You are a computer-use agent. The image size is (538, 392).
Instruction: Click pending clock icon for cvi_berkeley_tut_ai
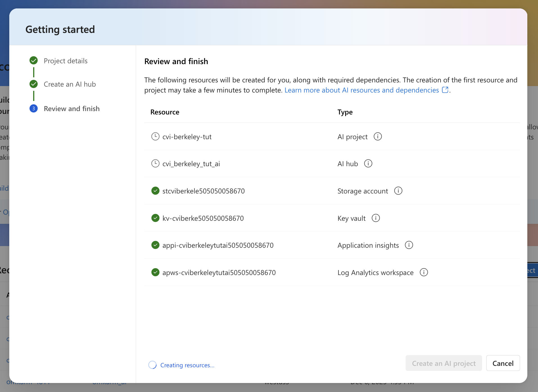point(155,163)
